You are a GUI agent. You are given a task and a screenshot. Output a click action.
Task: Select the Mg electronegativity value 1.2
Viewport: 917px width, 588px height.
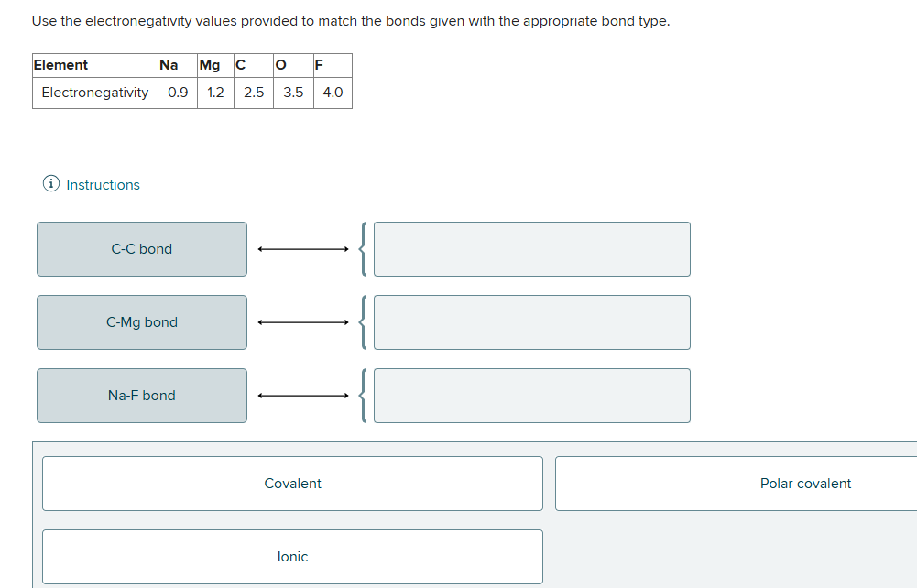(214, 93)
